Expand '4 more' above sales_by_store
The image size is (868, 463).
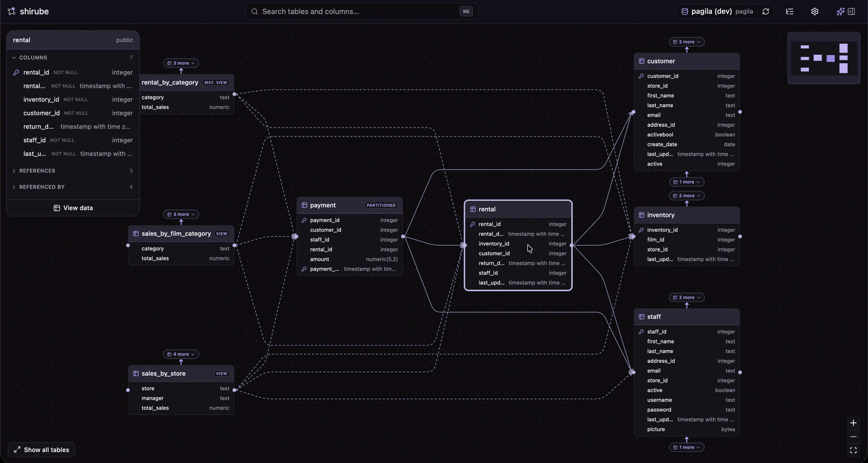181,354
